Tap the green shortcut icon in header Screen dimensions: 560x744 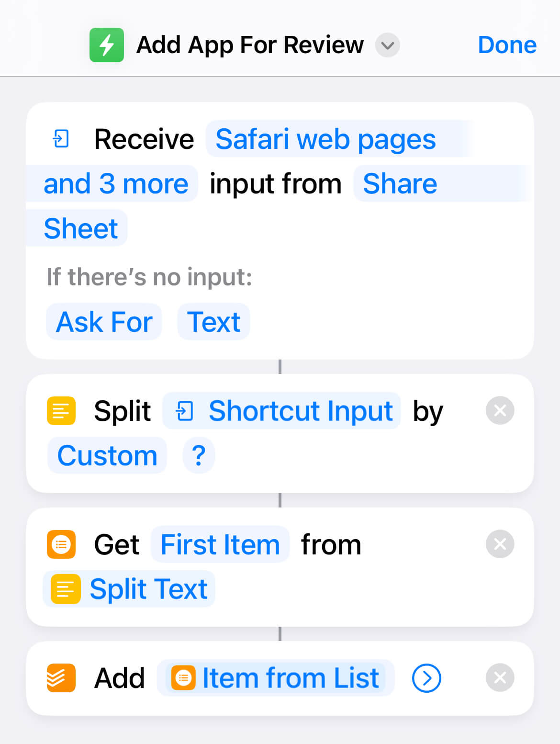pyautogui.click(x=106, y=45)
